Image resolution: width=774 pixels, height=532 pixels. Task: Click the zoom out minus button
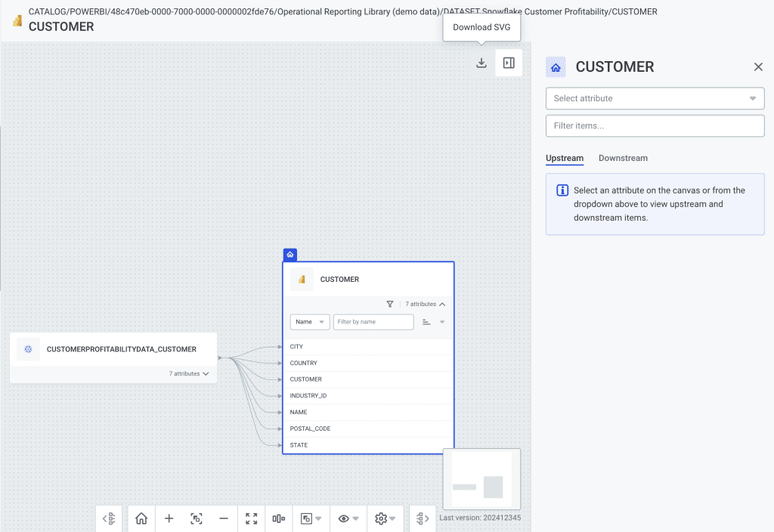click(223, 518)
